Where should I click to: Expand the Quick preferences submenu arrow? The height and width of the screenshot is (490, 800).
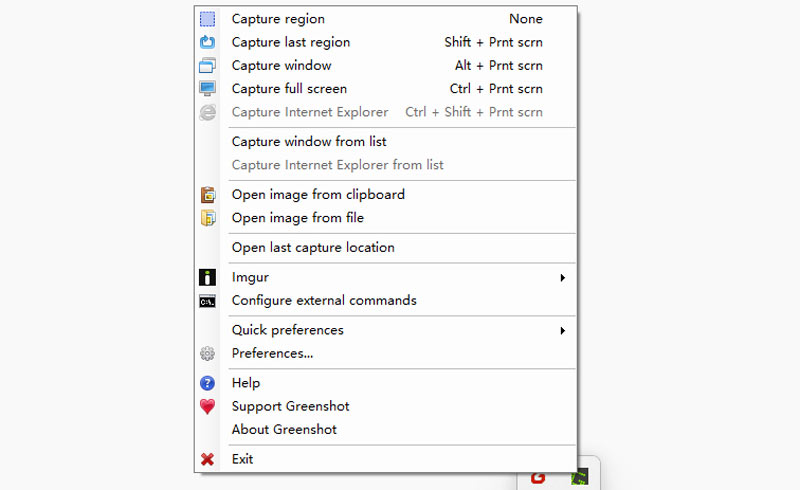[x=562, y=330]
